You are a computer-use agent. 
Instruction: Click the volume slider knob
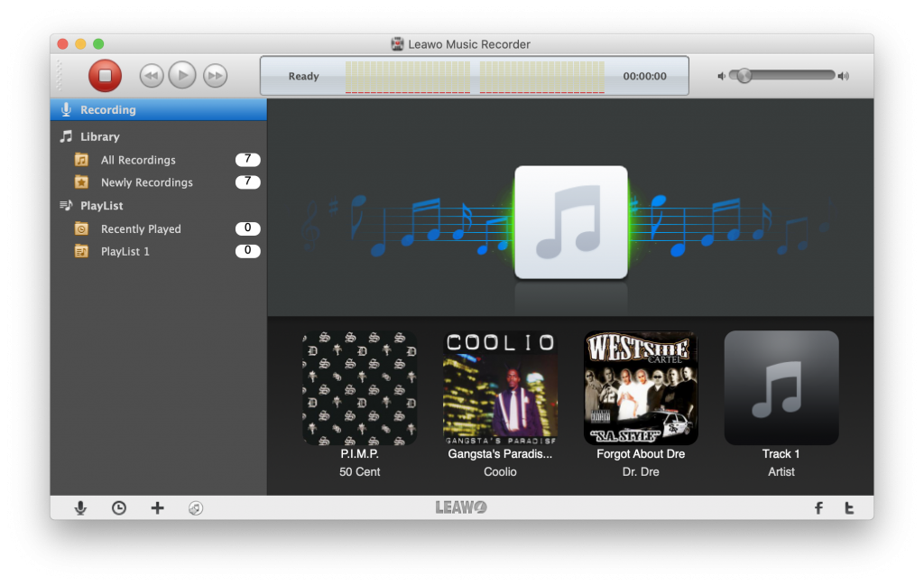[744, 76]
